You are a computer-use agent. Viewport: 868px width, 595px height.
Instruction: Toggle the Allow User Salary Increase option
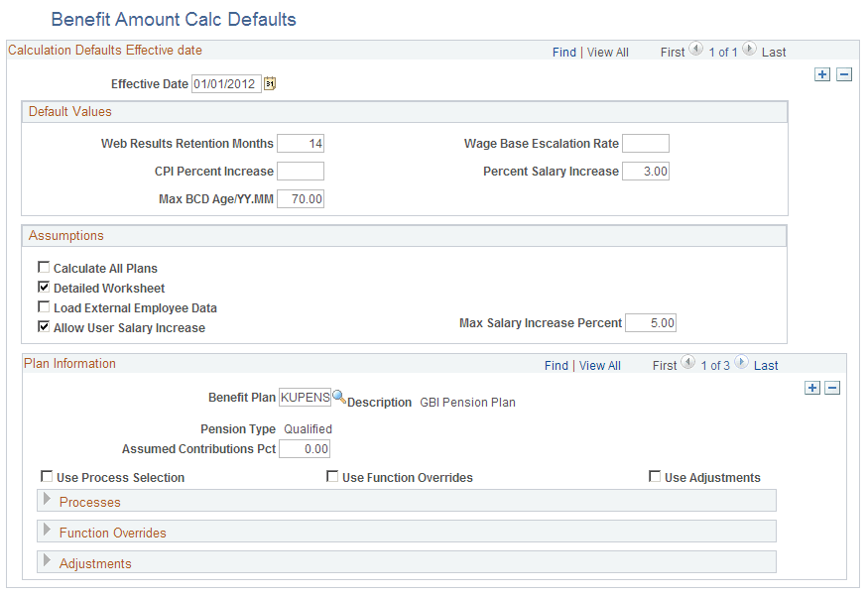[x=44, y=325]
